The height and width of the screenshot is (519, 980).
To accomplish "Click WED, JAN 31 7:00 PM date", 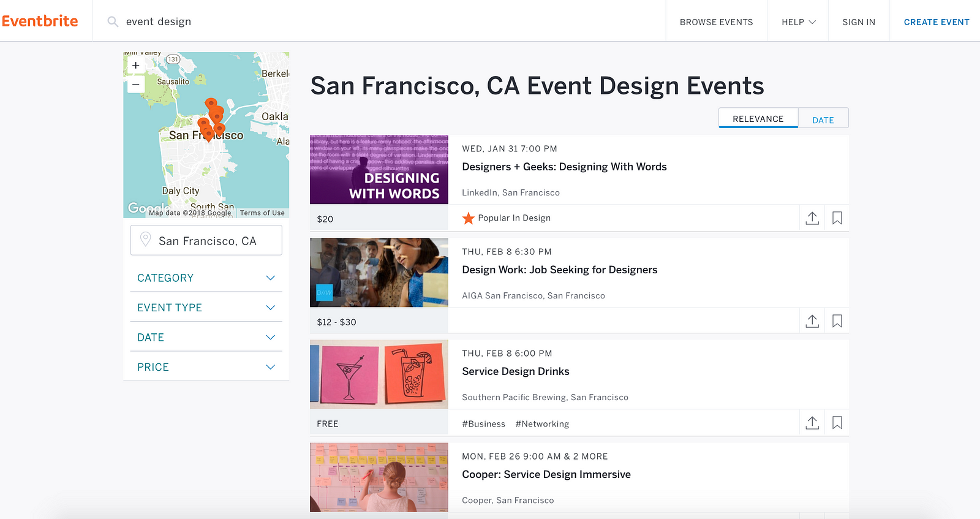I will [510, 148].
